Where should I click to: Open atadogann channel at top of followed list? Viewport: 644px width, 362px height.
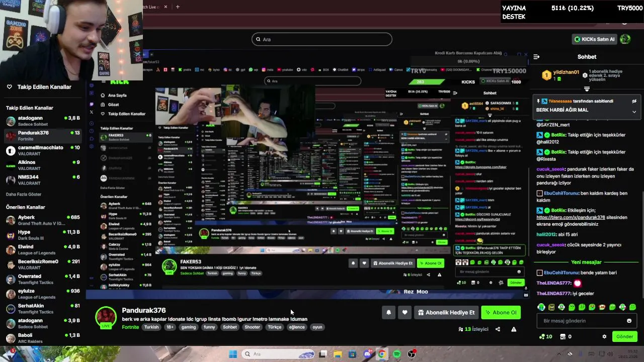pos(43,121)
